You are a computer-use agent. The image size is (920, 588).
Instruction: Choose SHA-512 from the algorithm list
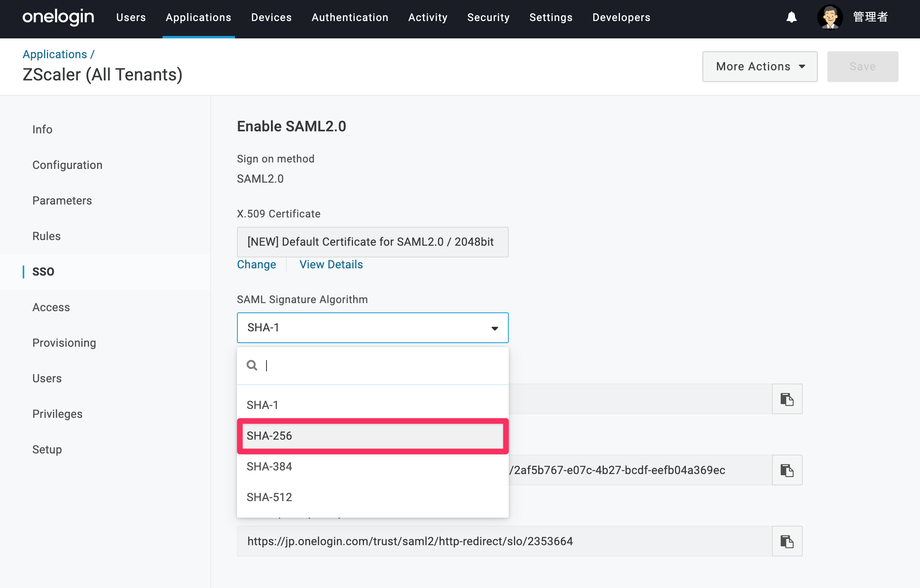point(372,497)
